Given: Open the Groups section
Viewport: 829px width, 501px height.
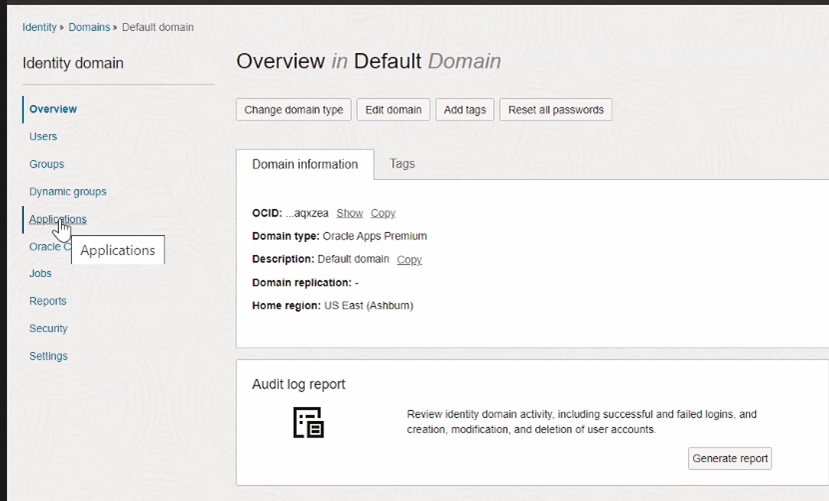Looking at the screenshot, I should (x=47, y=164).
